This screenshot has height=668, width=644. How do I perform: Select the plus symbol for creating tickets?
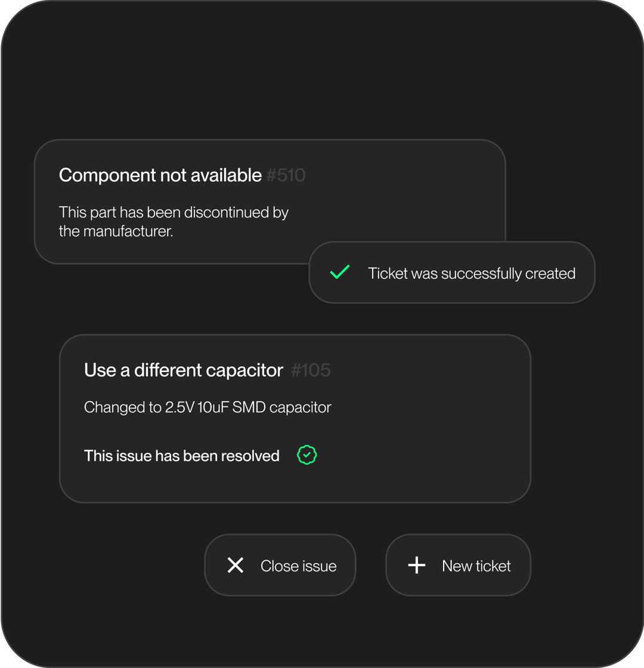click(x=416, y=565)
